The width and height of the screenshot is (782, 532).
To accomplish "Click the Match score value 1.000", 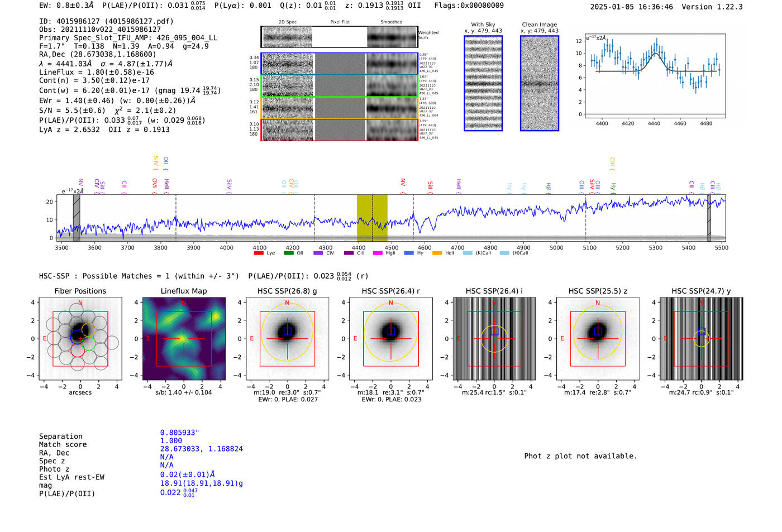I will click(x=171, y=440).
